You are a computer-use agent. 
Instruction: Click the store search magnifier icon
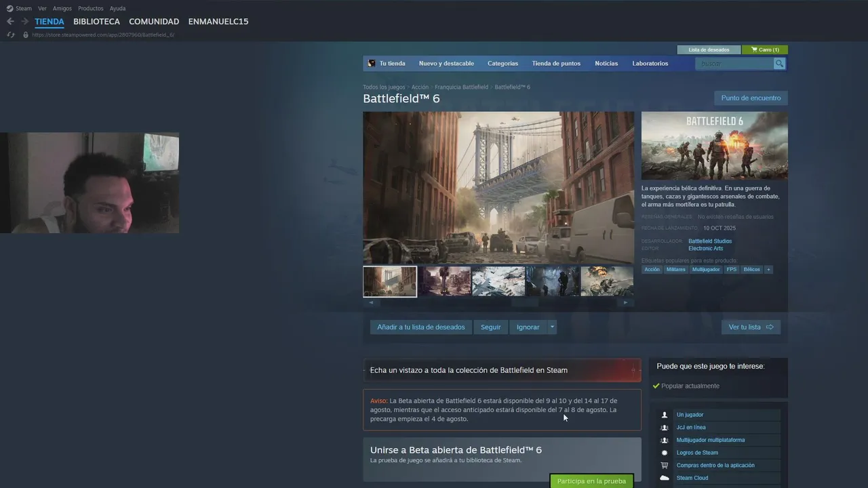pyautogui.click(x=779, y=64)
